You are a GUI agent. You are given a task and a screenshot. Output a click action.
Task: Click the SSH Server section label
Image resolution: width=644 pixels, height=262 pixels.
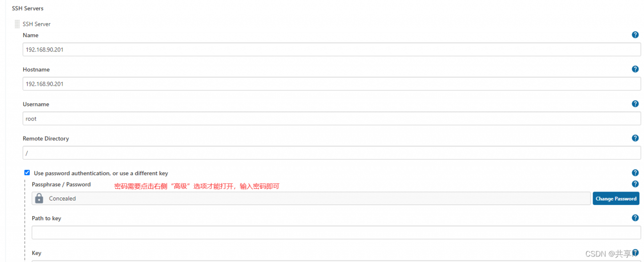[x=37, y=24]
